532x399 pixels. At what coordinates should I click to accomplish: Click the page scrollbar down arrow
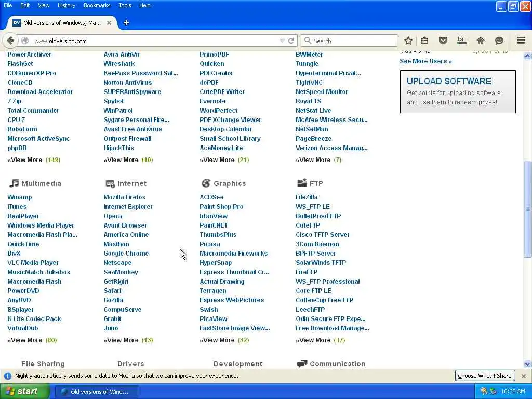(x=527, y=364)
